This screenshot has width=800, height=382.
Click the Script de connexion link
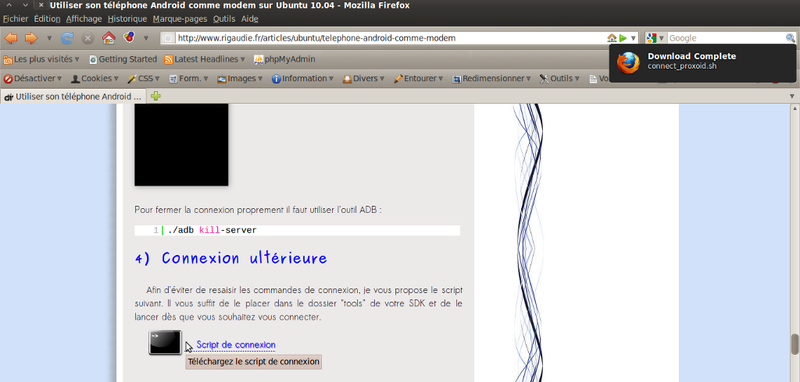236,345
